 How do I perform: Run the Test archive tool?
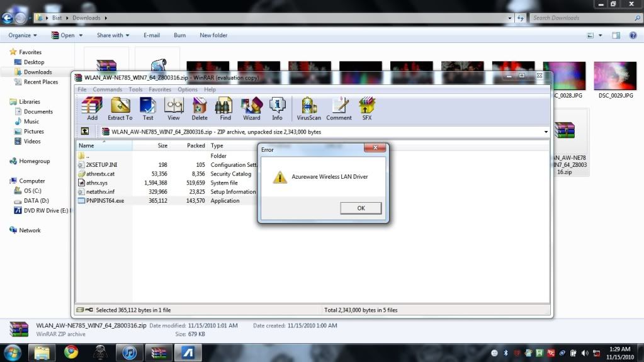148,108
